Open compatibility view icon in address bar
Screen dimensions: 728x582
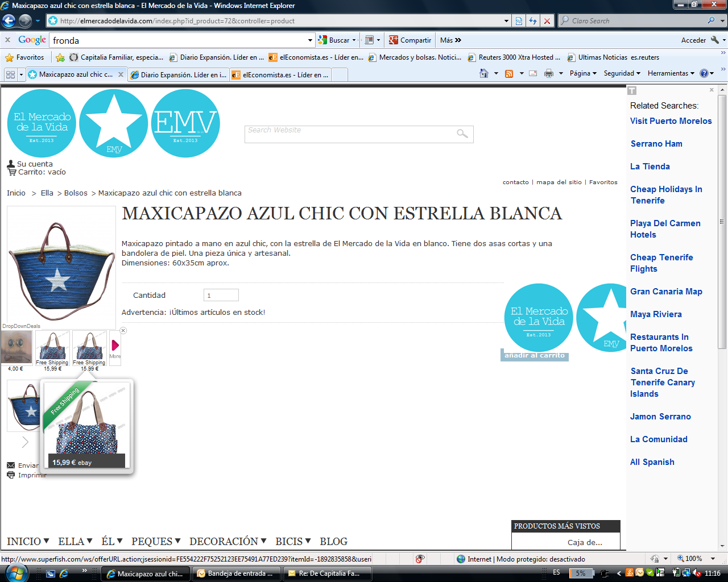(519, 21)
